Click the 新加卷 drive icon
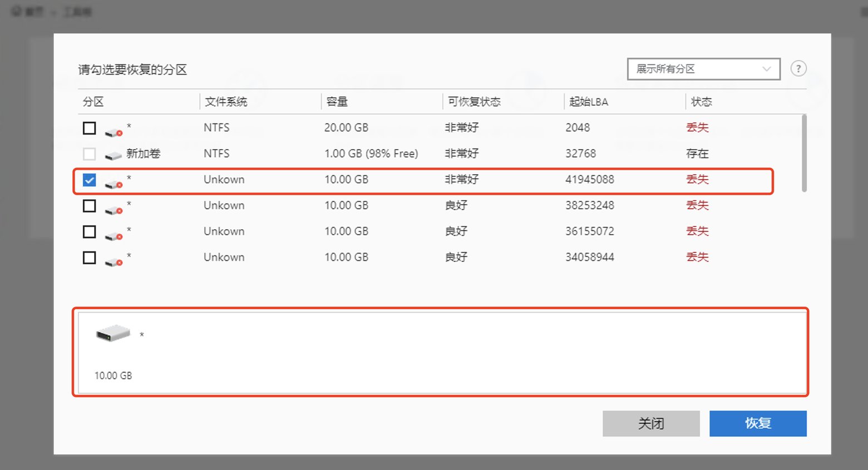Screen dimensions: 868x470 [x=114, y=156]
